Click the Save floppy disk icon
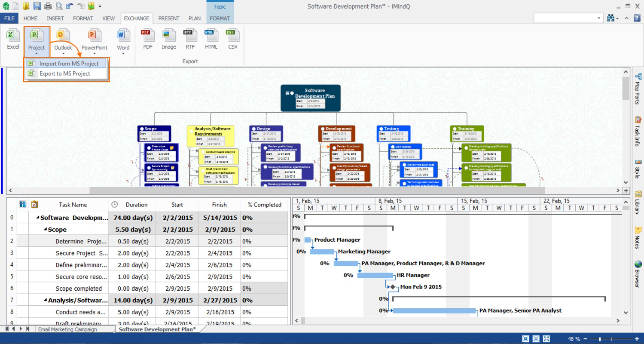The height and width of the screenshot is (344, 644). pyautogui.click(x=37, y=6)
